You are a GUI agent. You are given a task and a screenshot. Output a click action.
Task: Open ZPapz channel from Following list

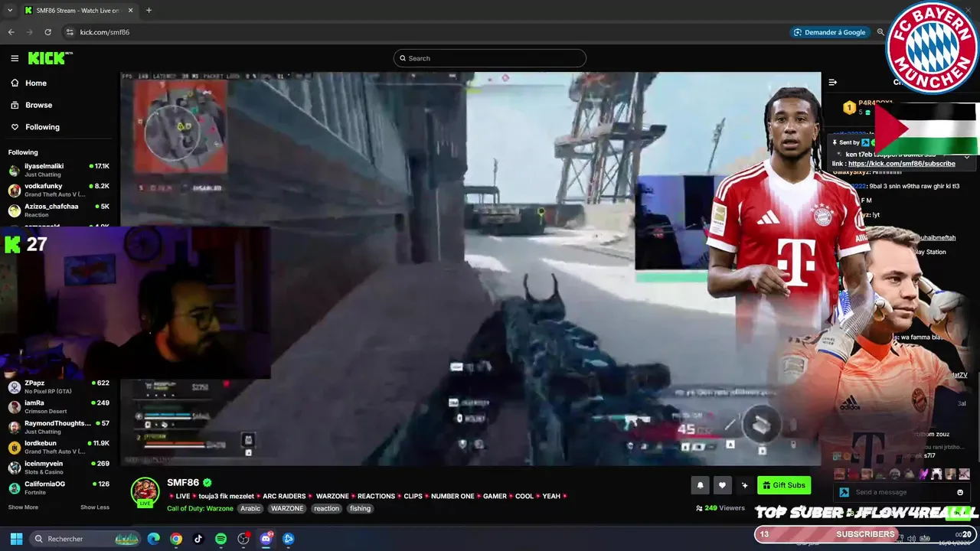click(59, 386)
